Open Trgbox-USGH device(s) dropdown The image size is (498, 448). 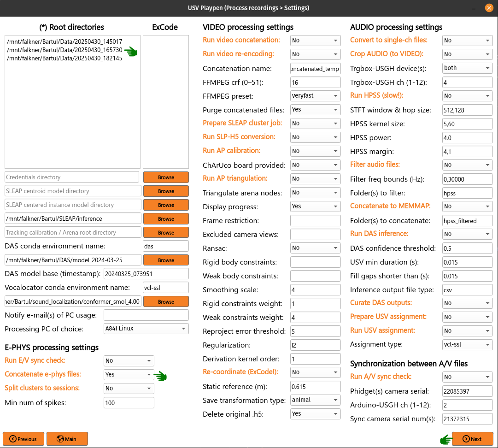(467, 68)
